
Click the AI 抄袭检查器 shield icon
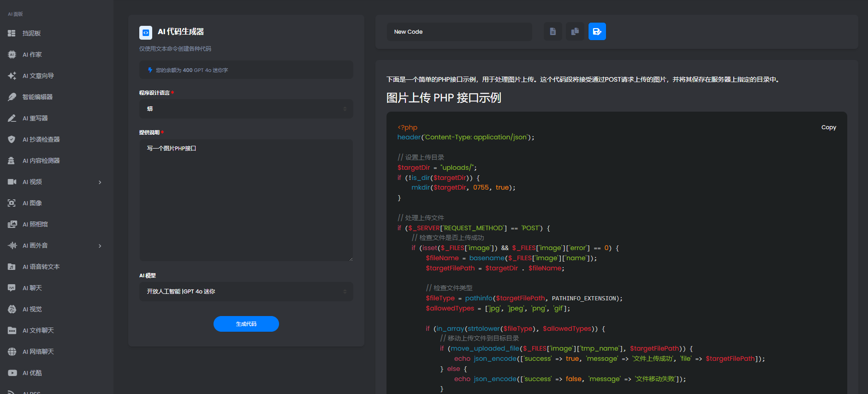pyautogui.click(x=12, y=139)
